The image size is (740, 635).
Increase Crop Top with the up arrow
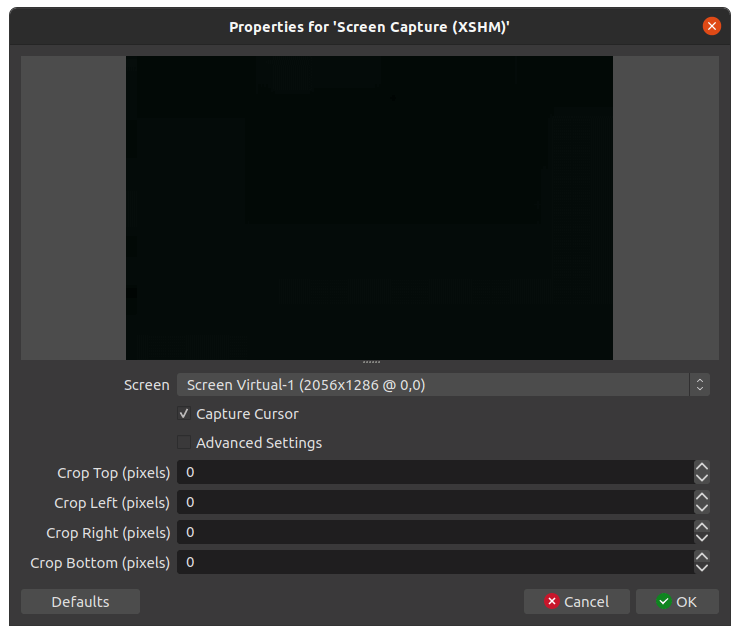point(702,467)
